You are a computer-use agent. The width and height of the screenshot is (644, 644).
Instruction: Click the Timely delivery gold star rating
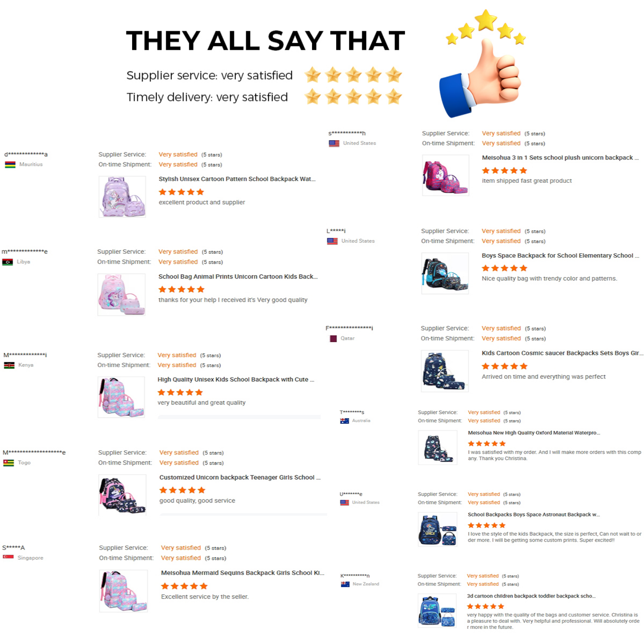coord(353,97)
